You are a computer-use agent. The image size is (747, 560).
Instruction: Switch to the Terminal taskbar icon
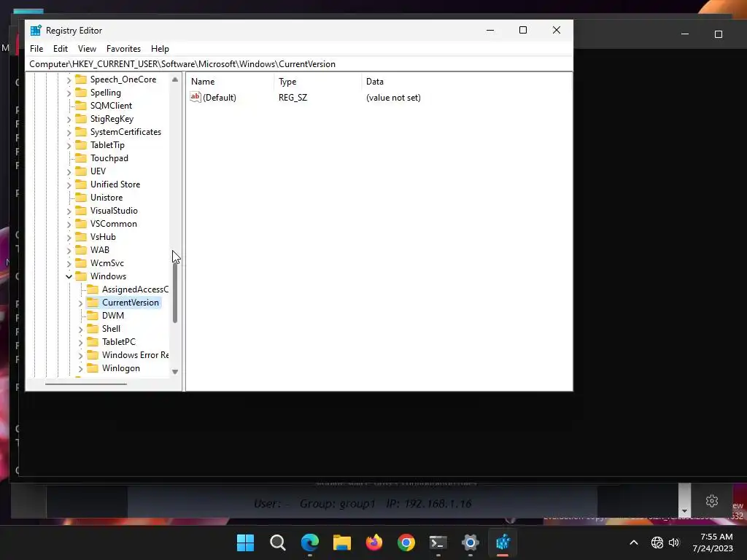pyautogui.click(x=438, y=542)
